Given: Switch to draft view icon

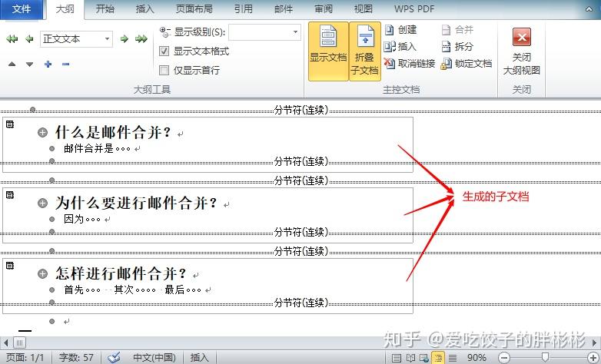Looking at the screenshot, I should point(453,358).
